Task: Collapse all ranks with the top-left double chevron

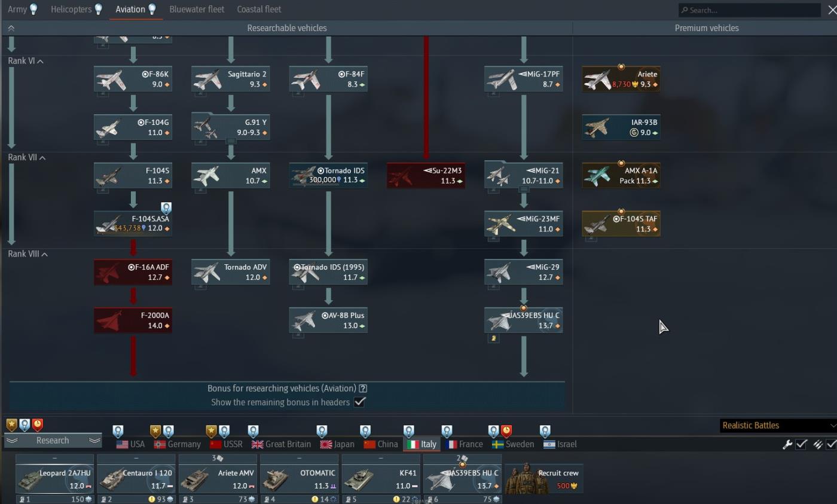Action: point(11,28)
